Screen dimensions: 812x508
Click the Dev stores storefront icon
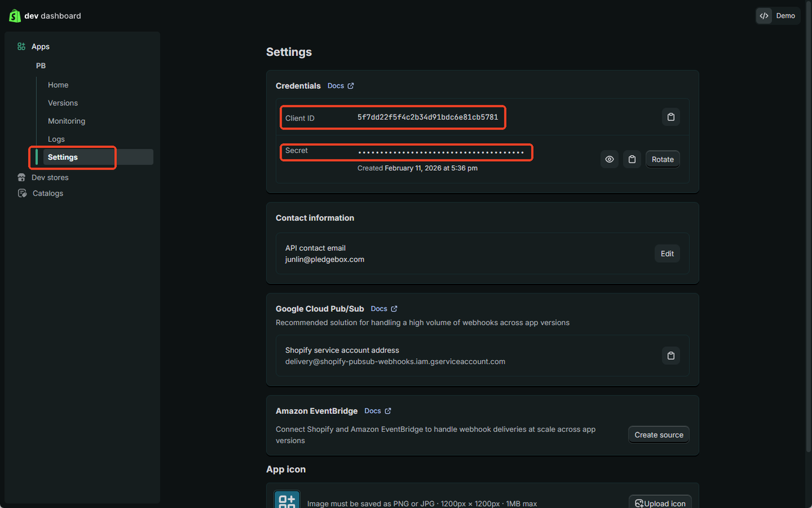coord(22,178)
